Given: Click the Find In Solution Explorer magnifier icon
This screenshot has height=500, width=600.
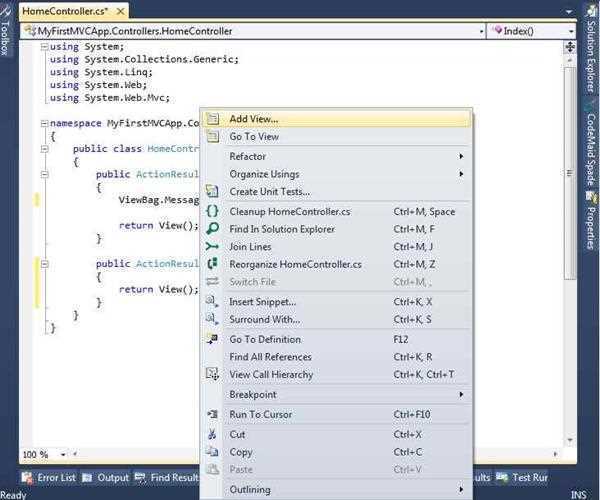Looking at the screenshot, I should point(212,229).
